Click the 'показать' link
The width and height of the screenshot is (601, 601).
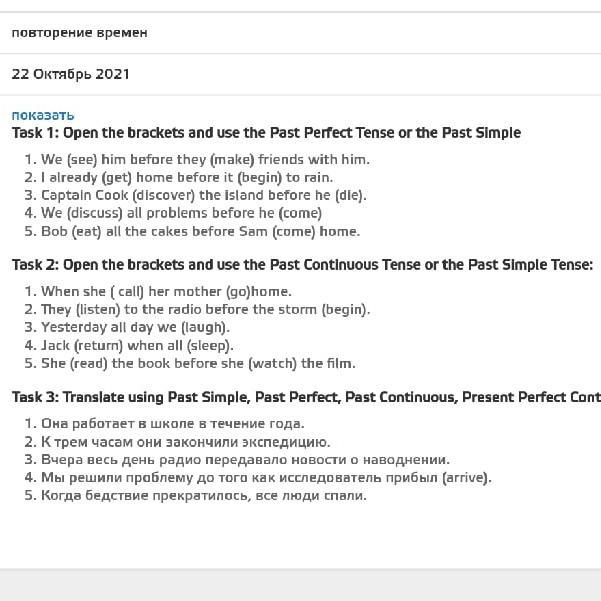pyautogui.click(x=43, y=115)
